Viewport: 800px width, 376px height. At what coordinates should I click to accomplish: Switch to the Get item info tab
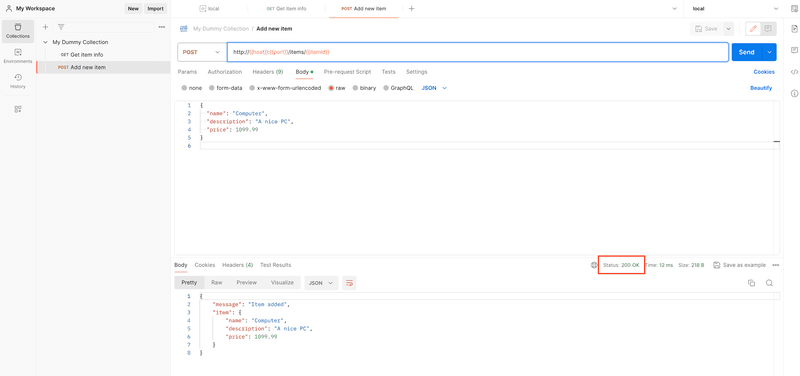click(287, 9)
